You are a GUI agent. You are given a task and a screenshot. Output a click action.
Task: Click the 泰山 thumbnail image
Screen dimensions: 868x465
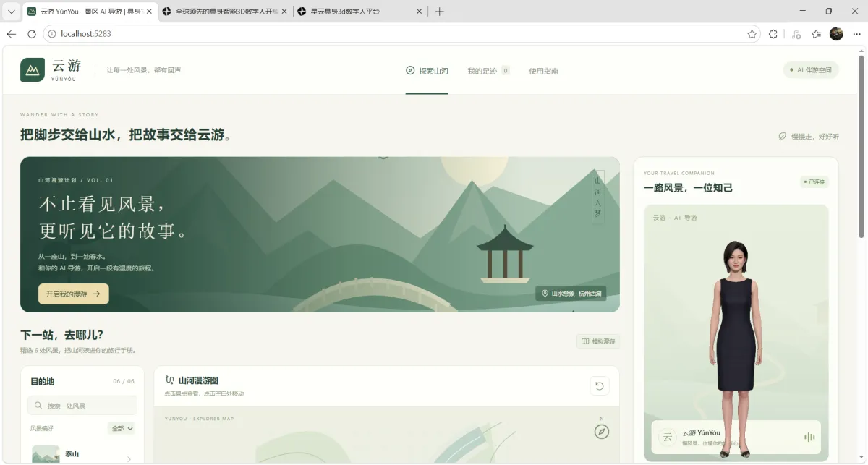click(46, 455)
